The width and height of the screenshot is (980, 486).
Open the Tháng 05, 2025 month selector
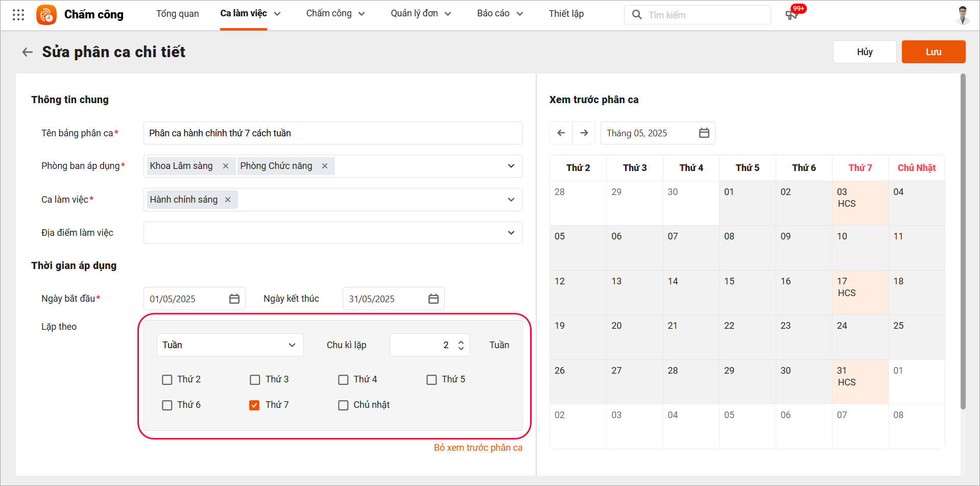[657, 133]
